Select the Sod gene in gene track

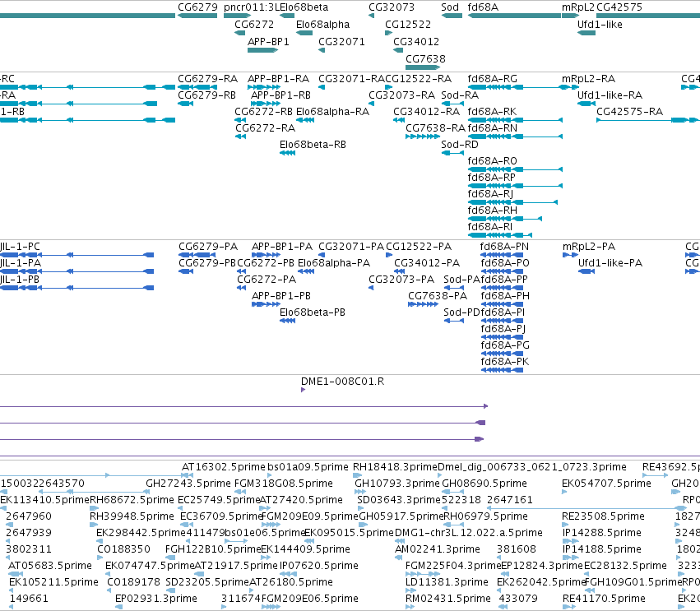452,16
